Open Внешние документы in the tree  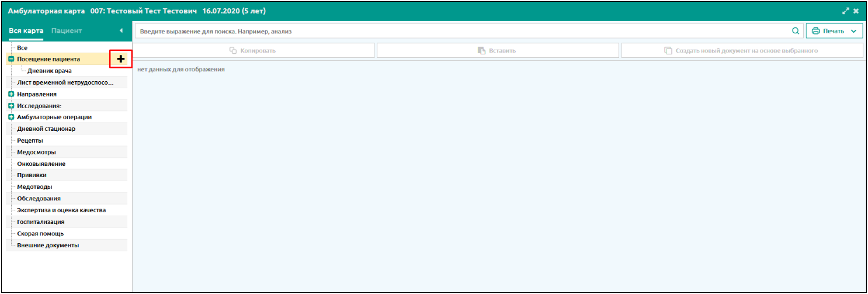[x=48, y=245]
